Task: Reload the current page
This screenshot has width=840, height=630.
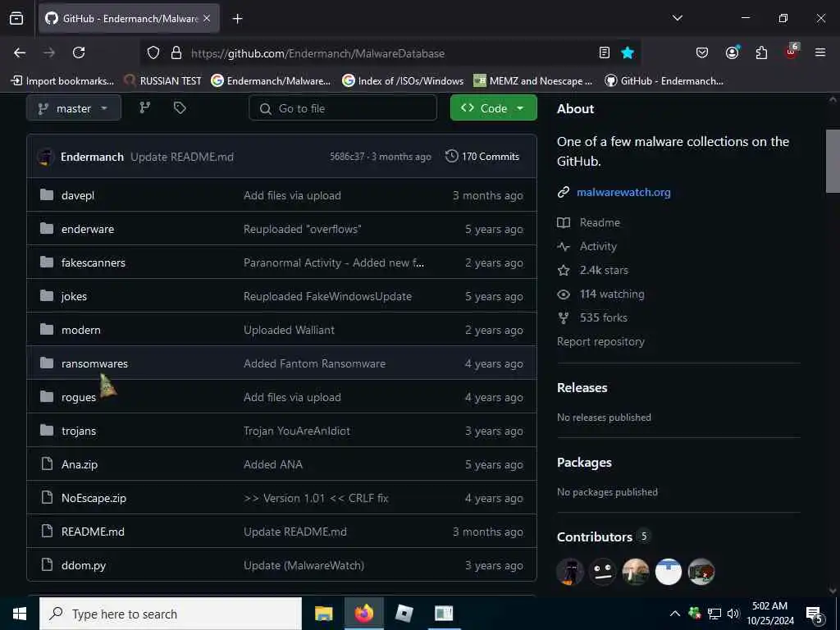Action: (79, 52)
